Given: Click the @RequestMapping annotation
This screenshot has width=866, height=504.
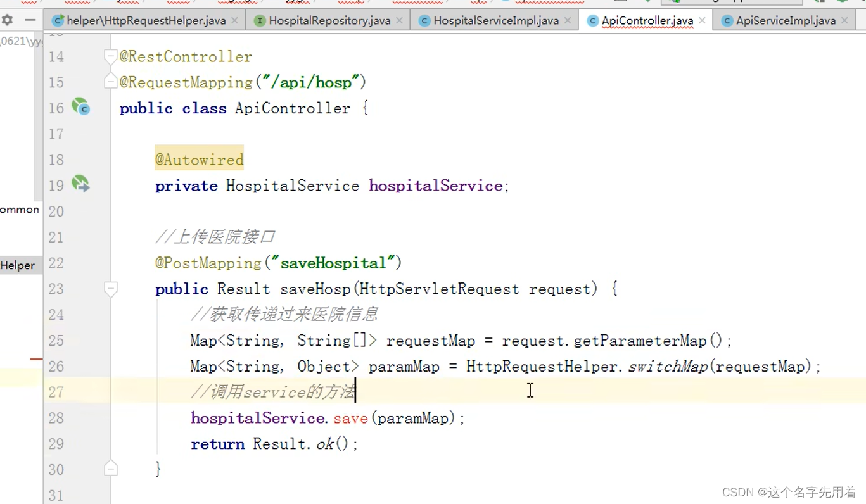Looking at the screenshot, I should pos(186,82).
